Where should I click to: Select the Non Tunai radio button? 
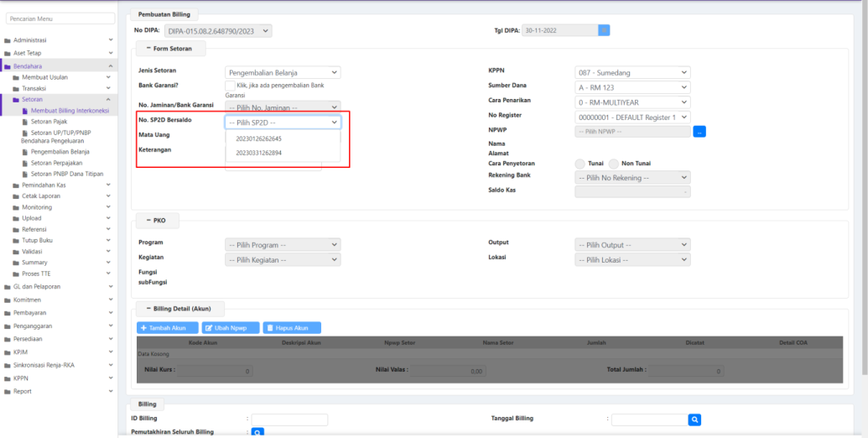[x=615, y=163]
